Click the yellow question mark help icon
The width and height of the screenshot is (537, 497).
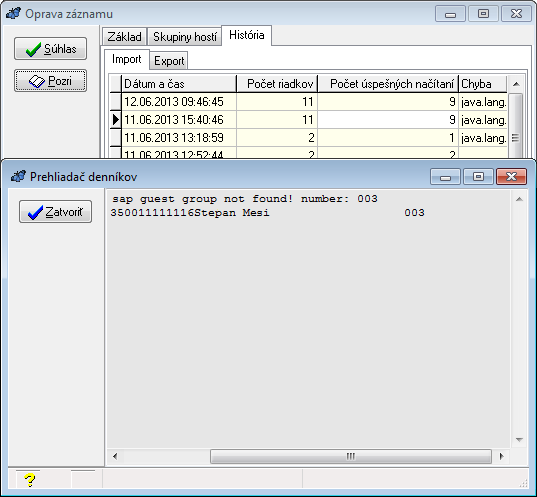tap(30, 480)
